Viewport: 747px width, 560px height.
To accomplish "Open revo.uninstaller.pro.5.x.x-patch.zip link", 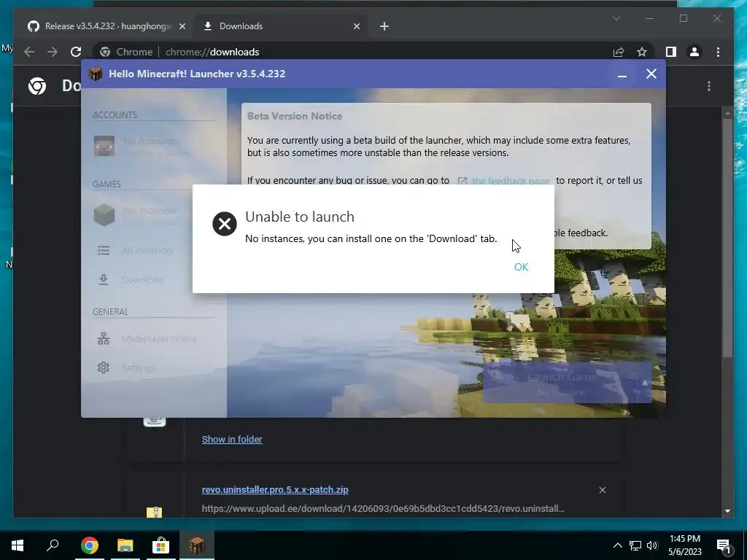I will tap(275, 489).
